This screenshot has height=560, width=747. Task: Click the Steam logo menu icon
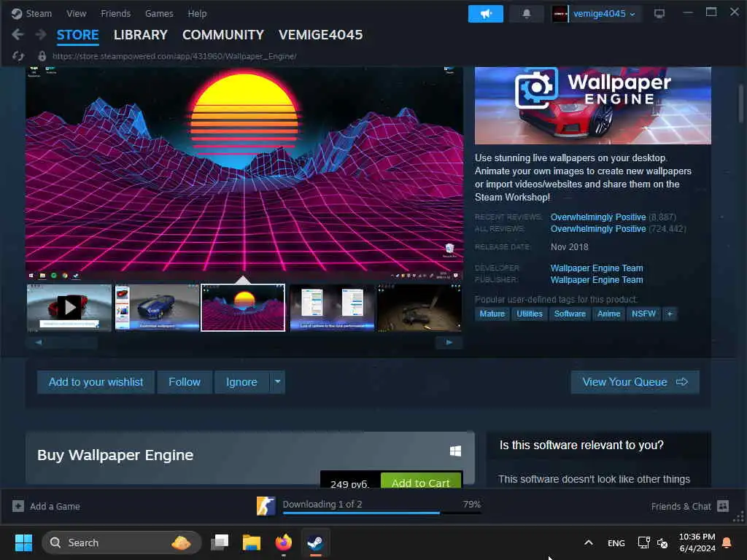(x=17, y=13)
